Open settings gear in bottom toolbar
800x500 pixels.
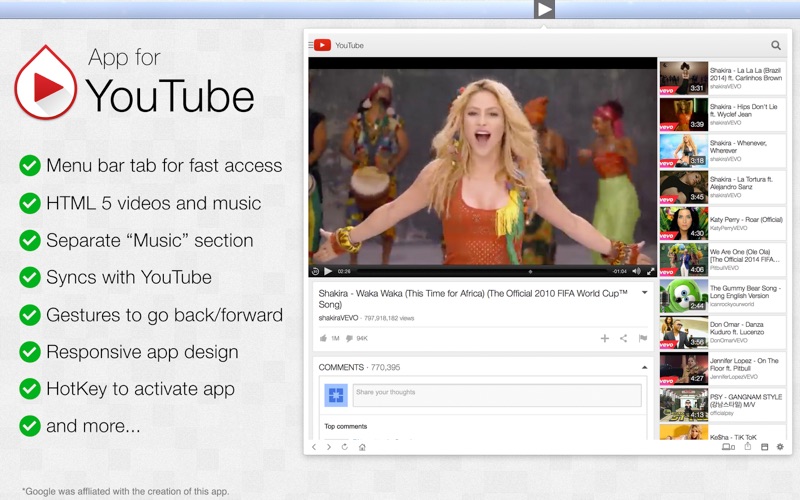point(780,447)
